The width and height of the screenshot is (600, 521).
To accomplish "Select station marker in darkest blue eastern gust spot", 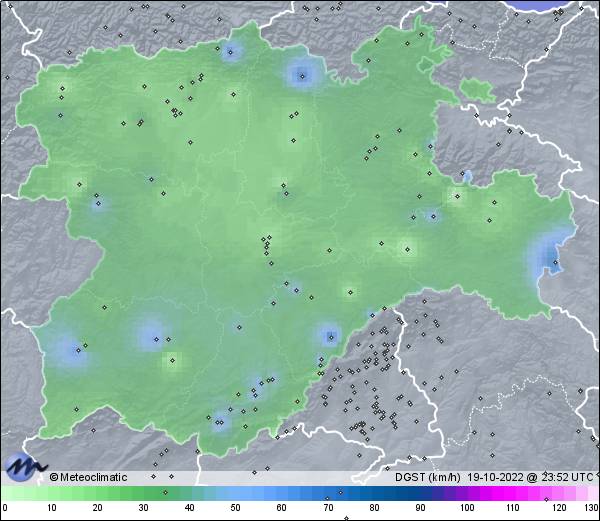I will [556, 262].
